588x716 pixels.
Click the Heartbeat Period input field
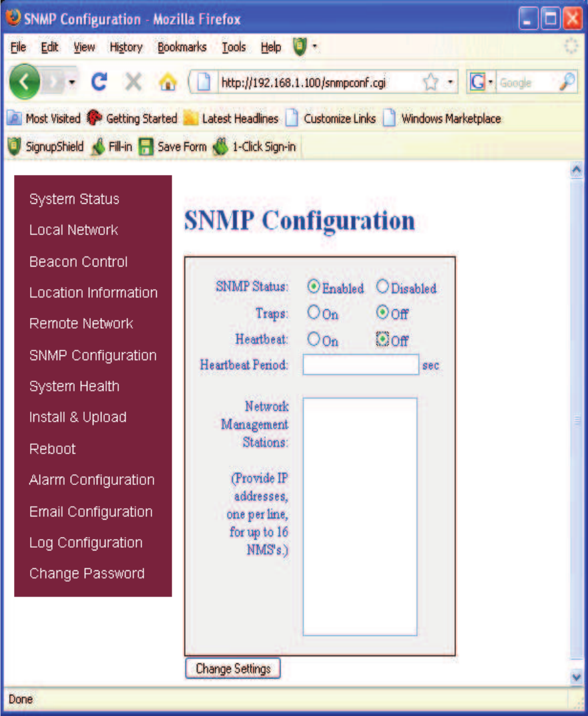[361, 365]
